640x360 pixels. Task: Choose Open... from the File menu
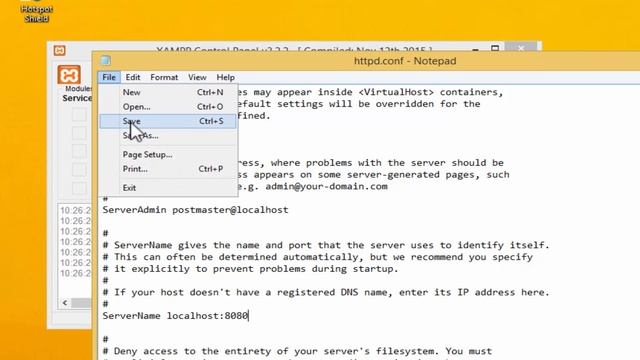tap(168, 107)
